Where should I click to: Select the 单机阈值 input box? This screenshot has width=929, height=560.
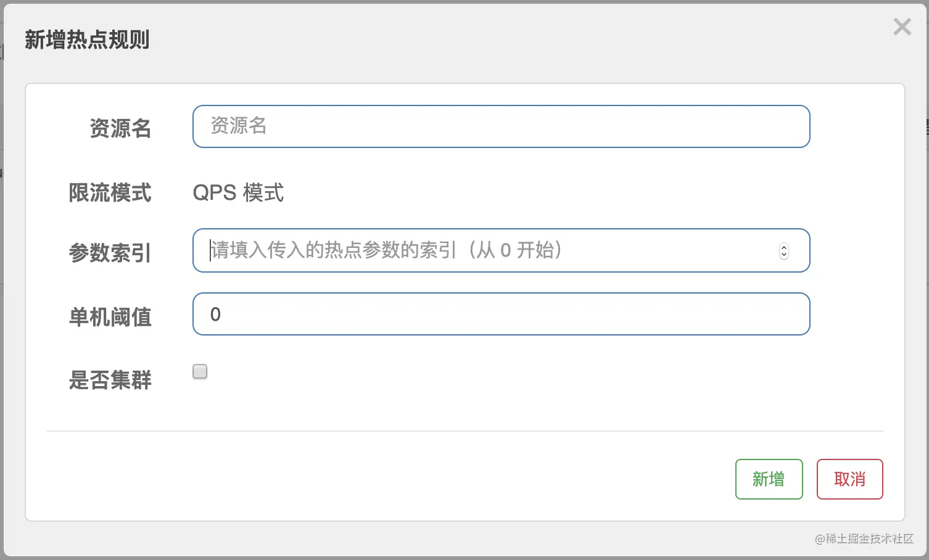501,314
